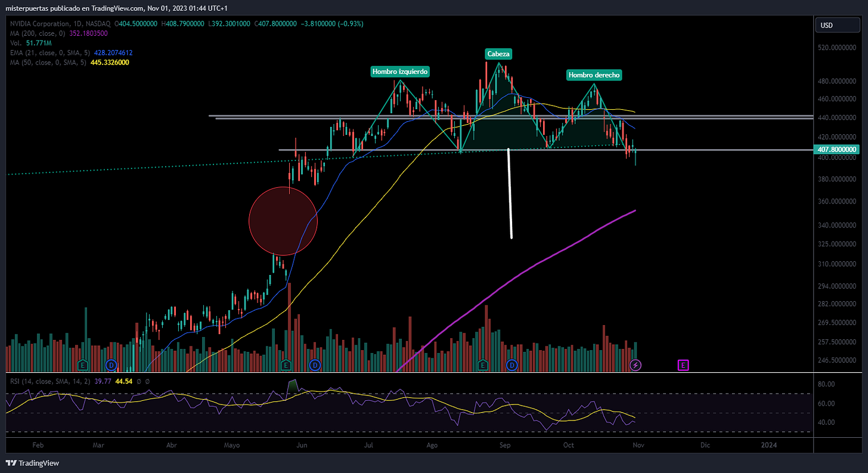Image resolution: width=868 pixels, height=473 pixels.
Task: Select the red circle drawing on chart
Action: click(283, 221)
